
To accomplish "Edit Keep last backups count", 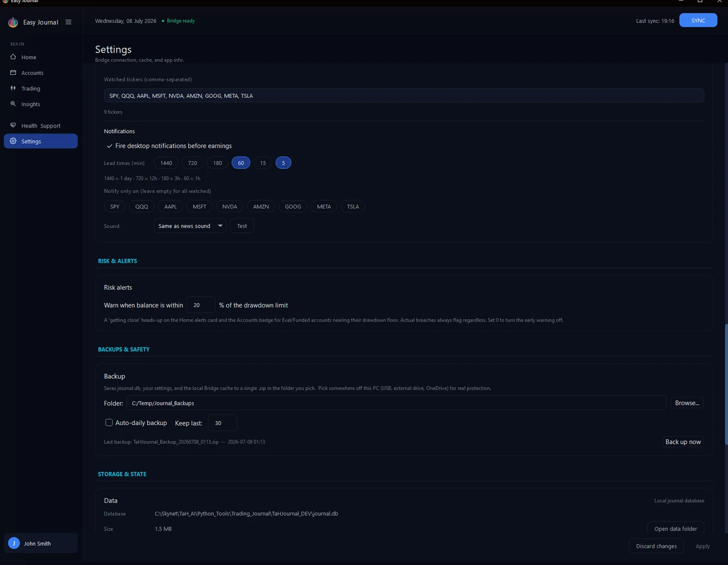I will pyautogui.click(x=222, y=423).
